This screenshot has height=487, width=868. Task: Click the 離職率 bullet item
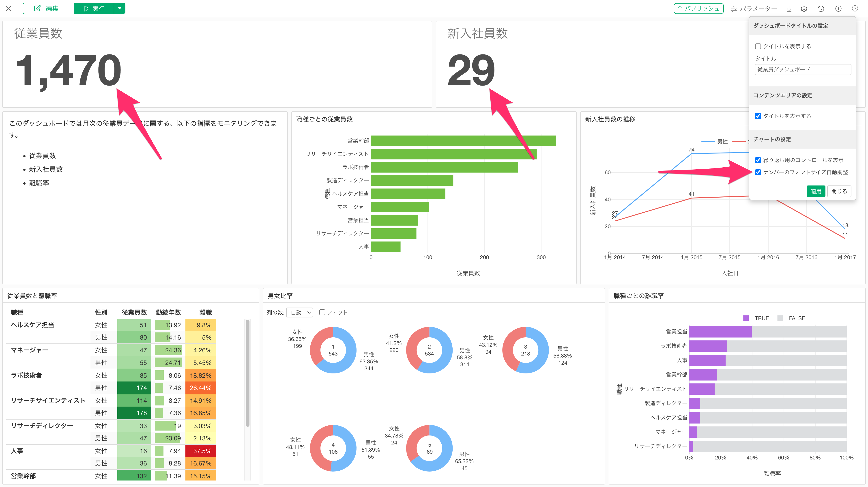tap(39, 183)
